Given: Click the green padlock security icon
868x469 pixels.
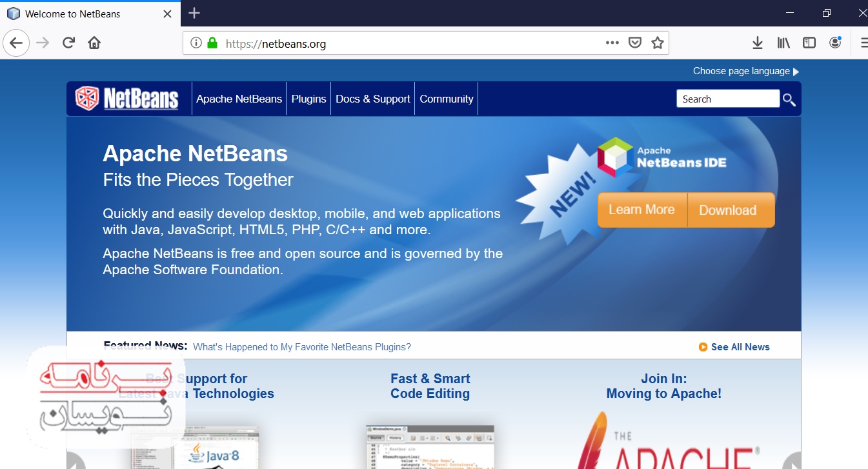Looking at the screenshot, I should [x=212, y=43].
